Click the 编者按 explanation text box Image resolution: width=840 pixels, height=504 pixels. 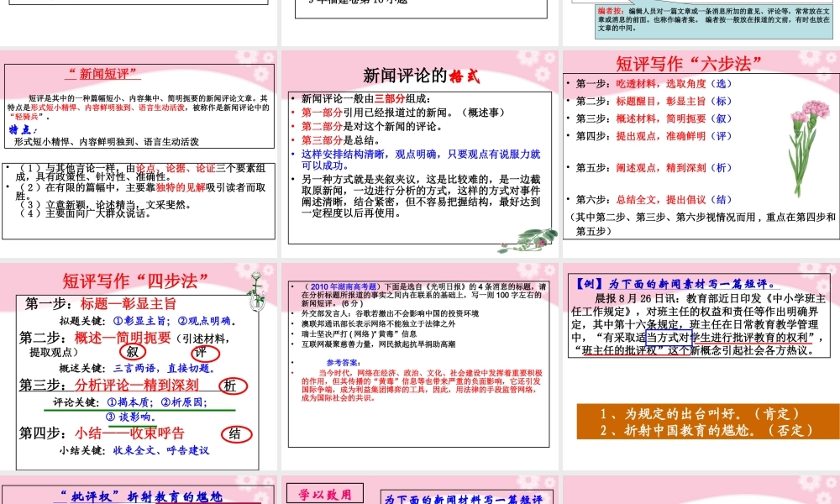click(x=714, y=20)
